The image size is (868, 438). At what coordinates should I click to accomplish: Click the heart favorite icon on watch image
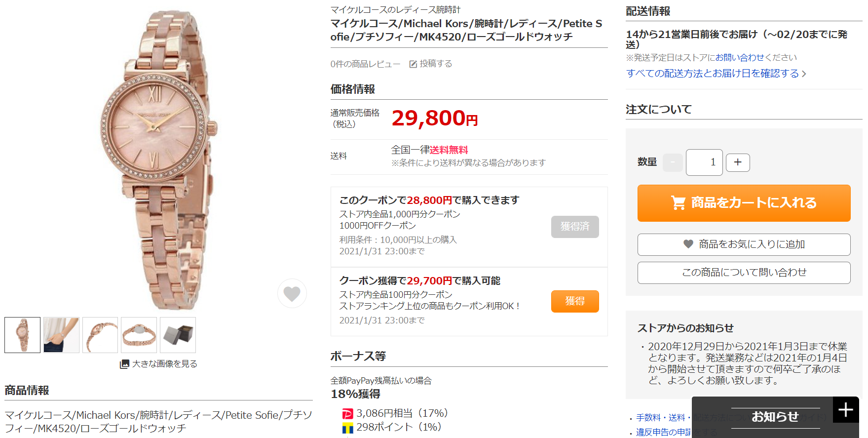point(292,294)
